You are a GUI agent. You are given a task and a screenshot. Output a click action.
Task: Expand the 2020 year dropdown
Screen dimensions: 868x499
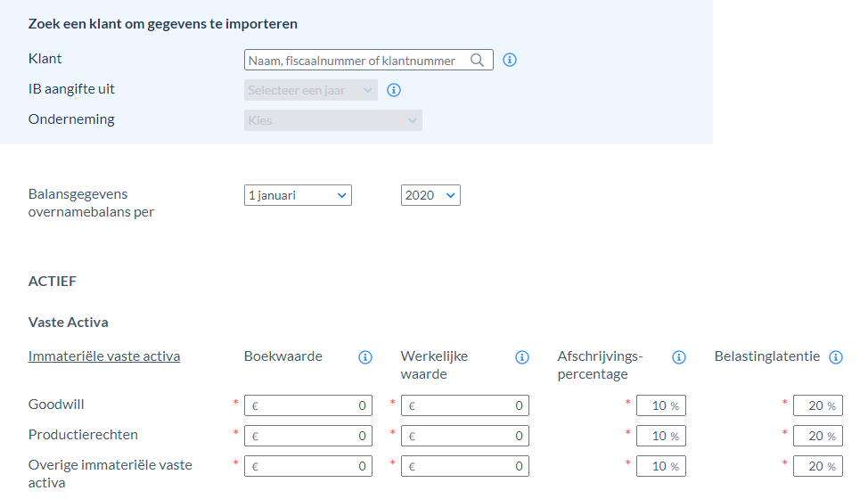(430, 195)
